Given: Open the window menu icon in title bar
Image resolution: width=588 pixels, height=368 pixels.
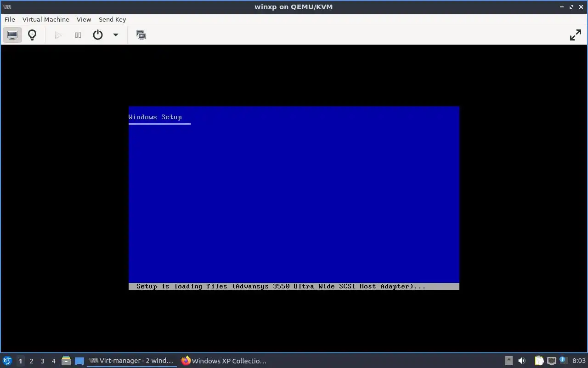Looking at the screenshot, I should (x=7, y=7).
